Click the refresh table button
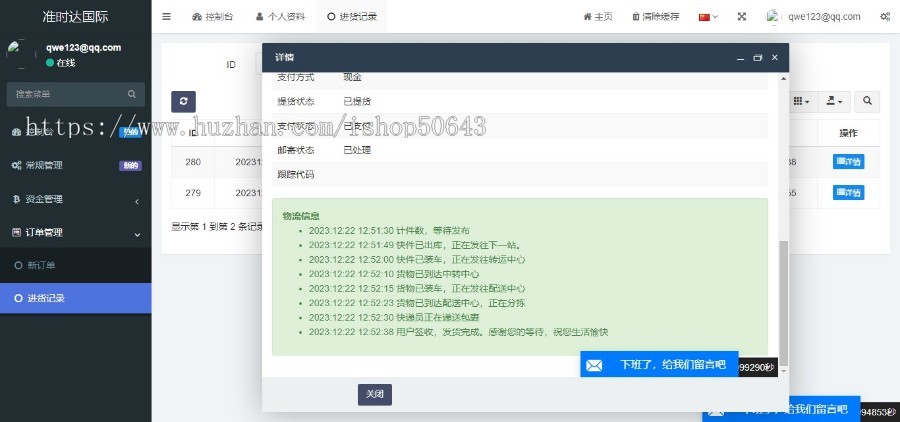 [183, 102]
